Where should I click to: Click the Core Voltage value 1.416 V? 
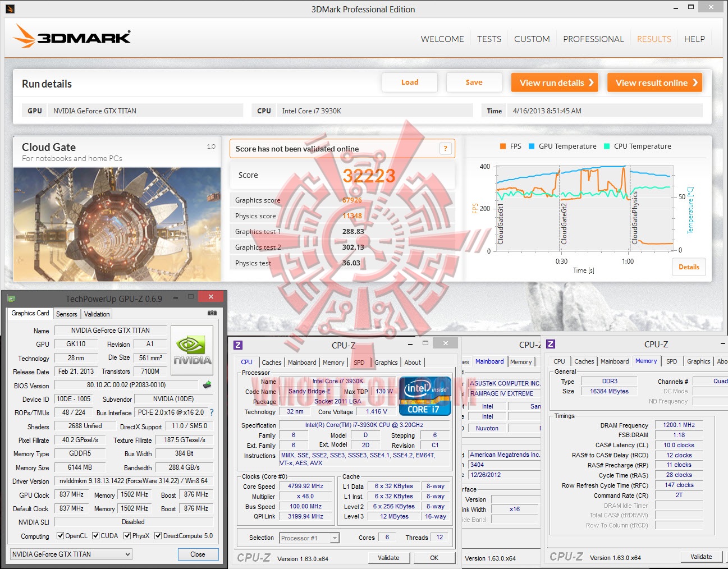377,412
